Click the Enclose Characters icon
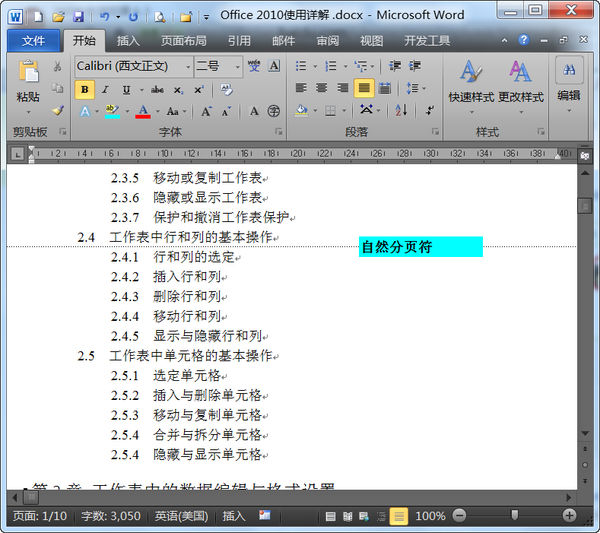This screenshot has width=600, height=533. [x=273, y=111]
